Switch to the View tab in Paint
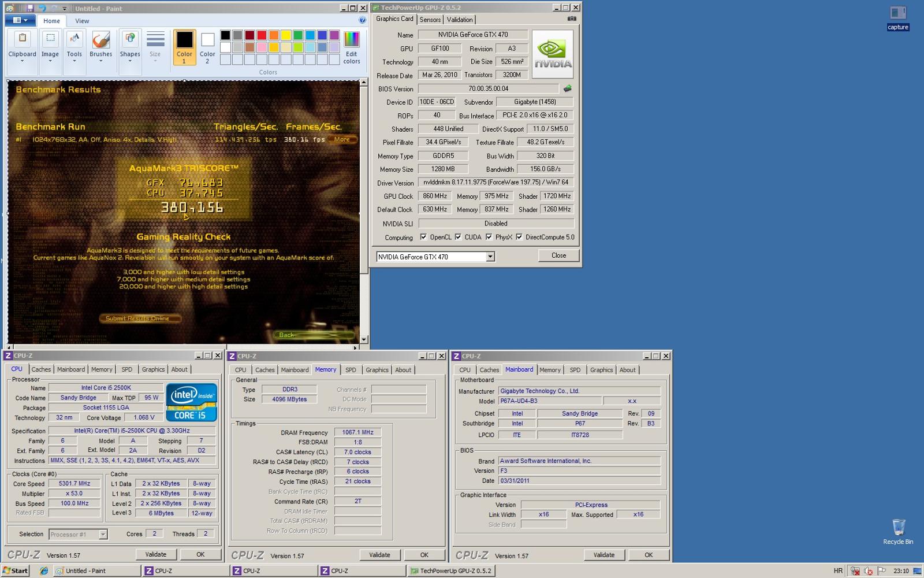 pos(82,21)
